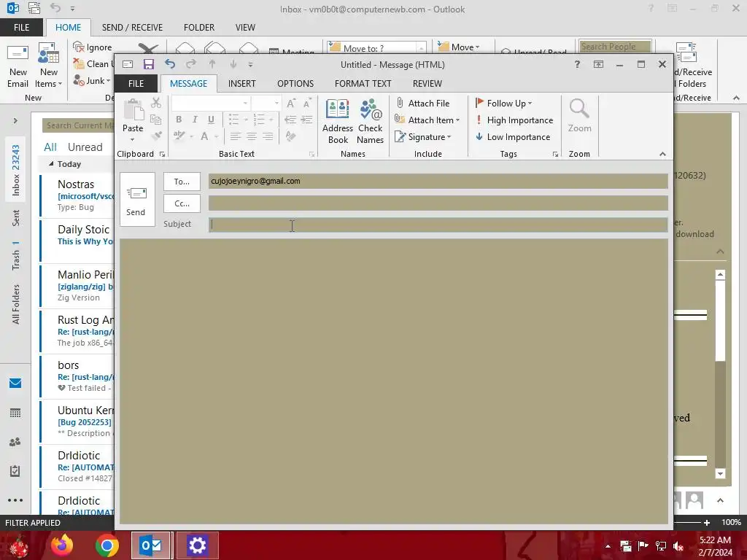747x560 pixels.
Task: Toggle numbered list
Action: [x=259, y=120]
